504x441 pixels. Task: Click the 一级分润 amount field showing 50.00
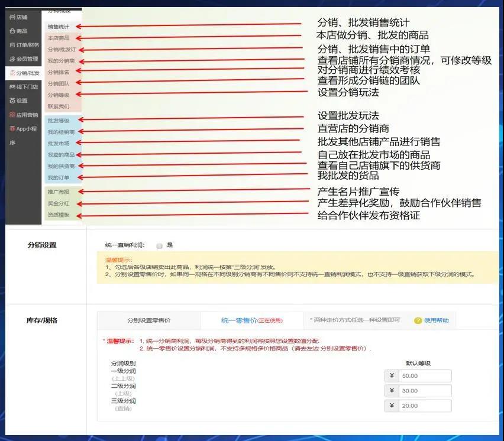click(425, 376)
